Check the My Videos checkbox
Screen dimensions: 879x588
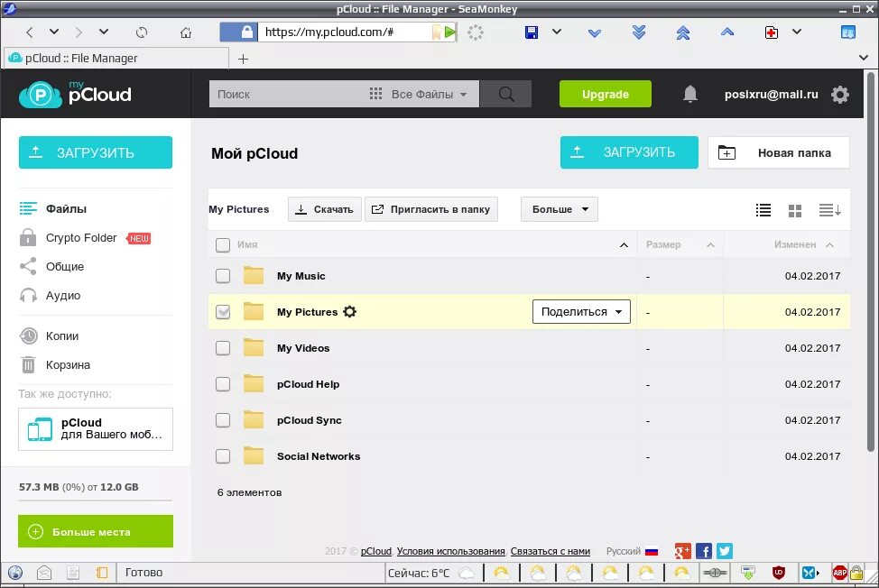click(223, 348)
